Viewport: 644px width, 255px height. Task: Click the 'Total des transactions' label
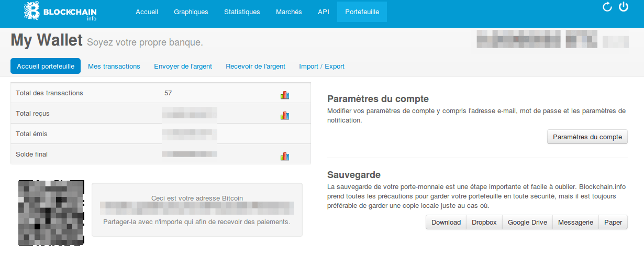50,93
